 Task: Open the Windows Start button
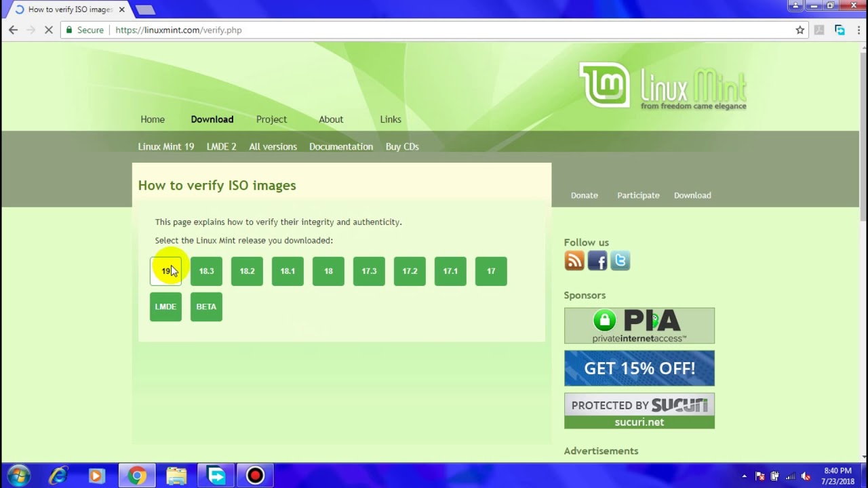coord(18,476)
